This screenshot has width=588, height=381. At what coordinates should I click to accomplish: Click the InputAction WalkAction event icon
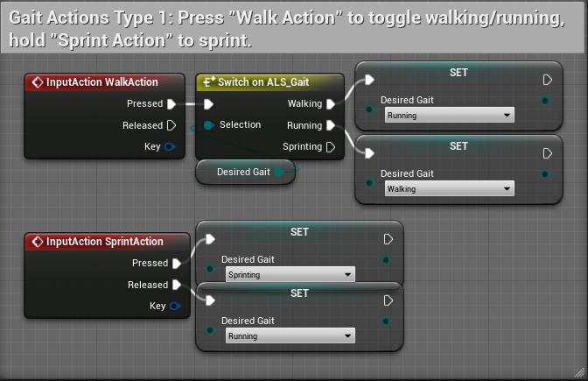[x=37, y=82]
